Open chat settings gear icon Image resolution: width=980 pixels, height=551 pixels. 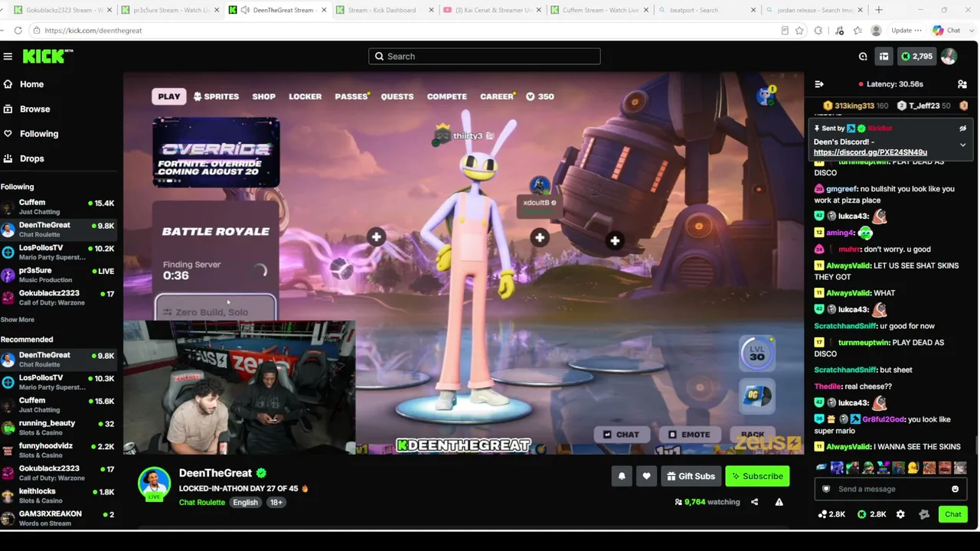click(900, 514)
